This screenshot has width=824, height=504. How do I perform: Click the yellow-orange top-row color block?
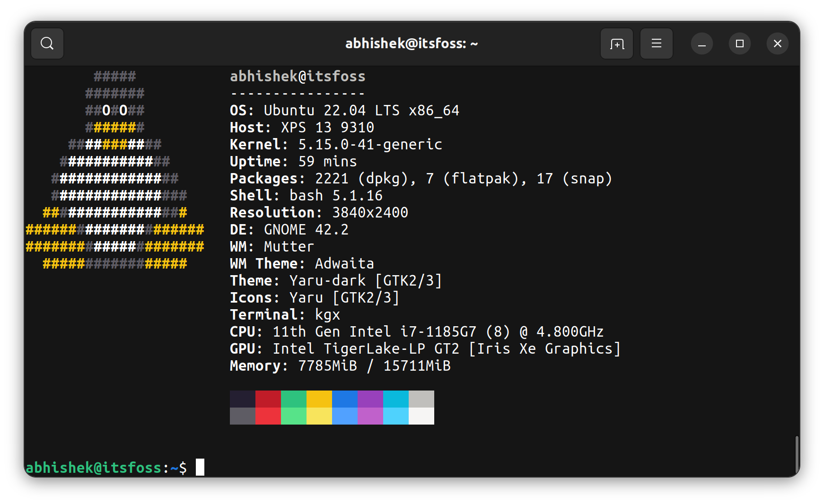click(319, 399)
